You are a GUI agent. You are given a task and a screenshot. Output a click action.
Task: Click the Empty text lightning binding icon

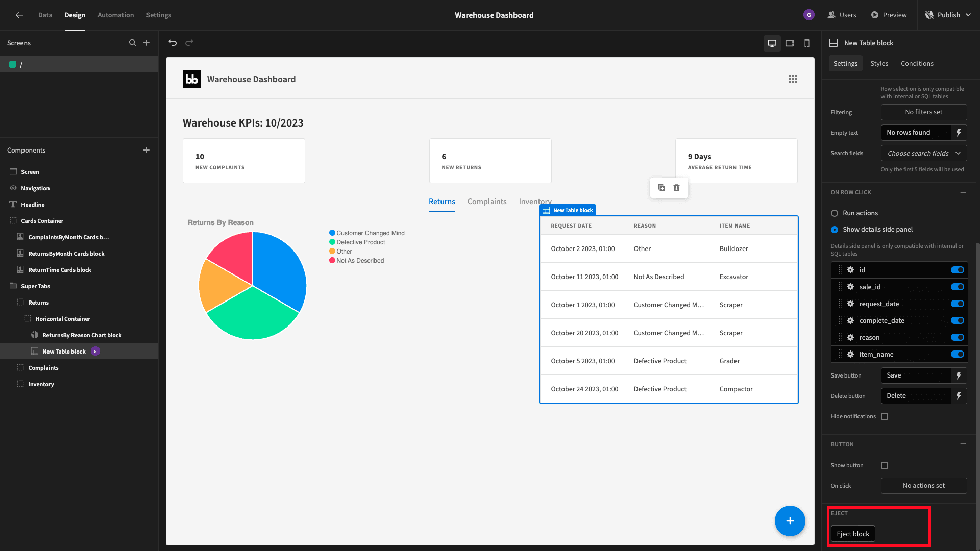coord(959,133)
